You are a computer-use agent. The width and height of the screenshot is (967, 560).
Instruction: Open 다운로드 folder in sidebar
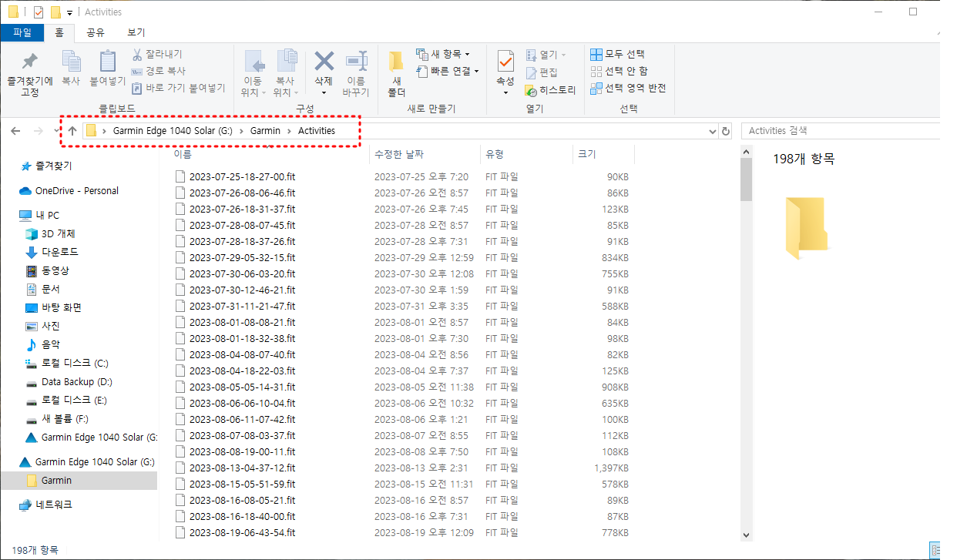52,252
